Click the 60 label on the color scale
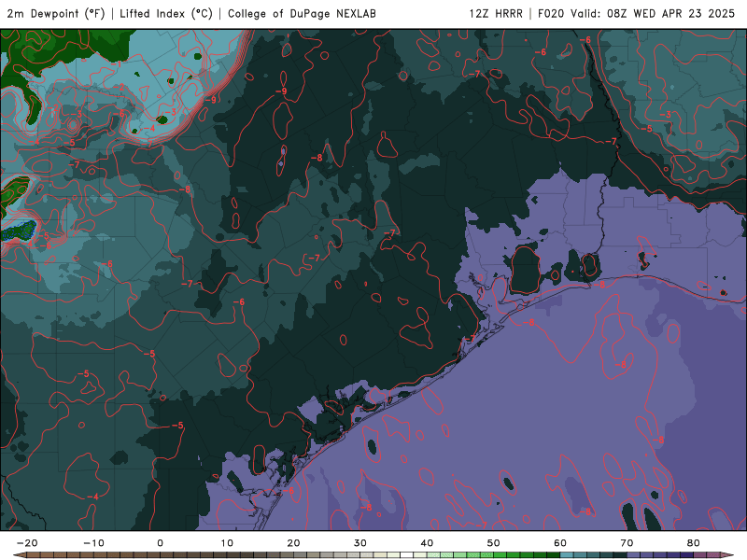 [x=560, y=543]
